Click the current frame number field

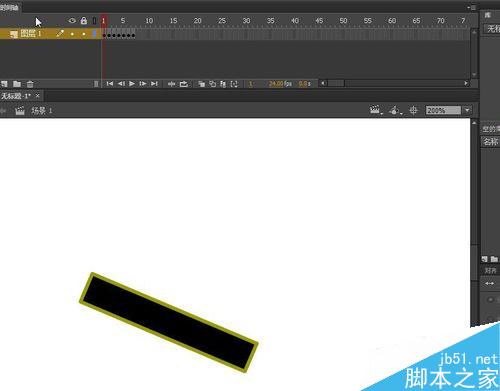coord(251,84)
